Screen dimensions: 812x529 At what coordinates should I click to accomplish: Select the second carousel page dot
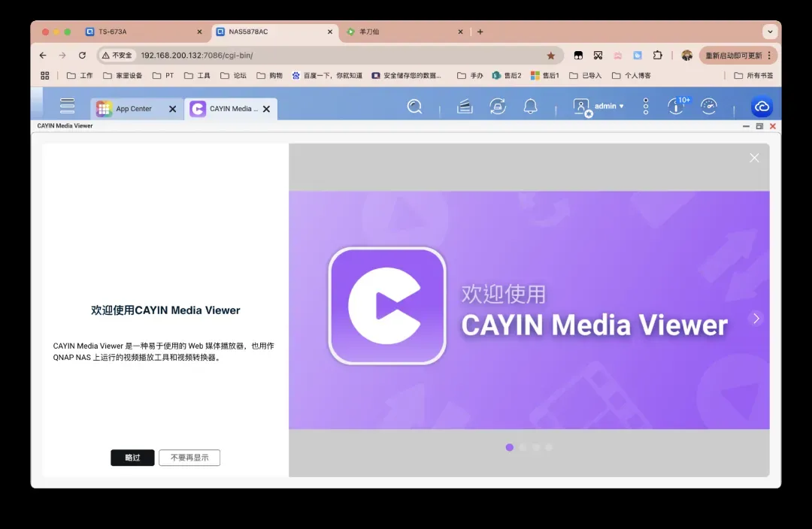click(x=523, y=447)
